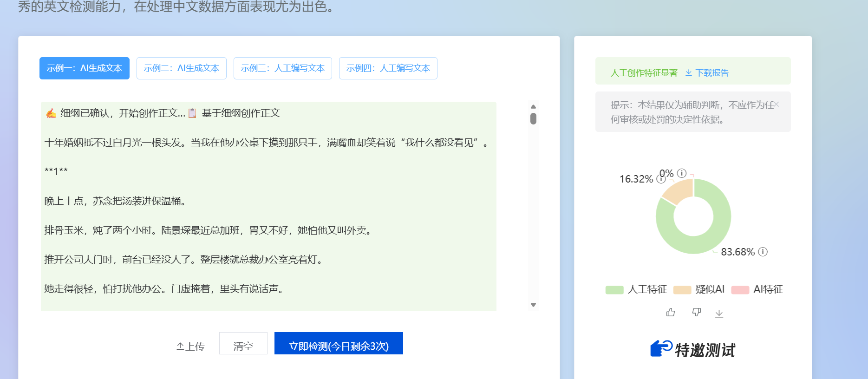Select 示例三 人工编写文本 tab
Viewport: 868px width, 379px height.
pos(283,68)
